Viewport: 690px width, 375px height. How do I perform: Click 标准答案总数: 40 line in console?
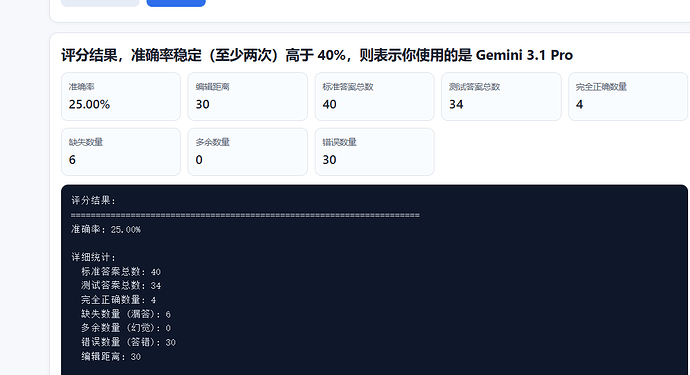[121, 272]
